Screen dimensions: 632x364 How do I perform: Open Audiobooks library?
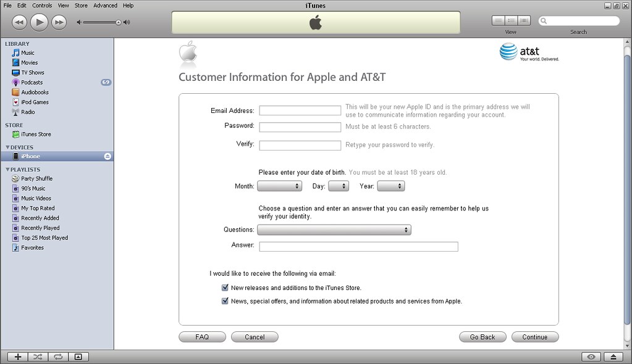(x=35, y=92)
